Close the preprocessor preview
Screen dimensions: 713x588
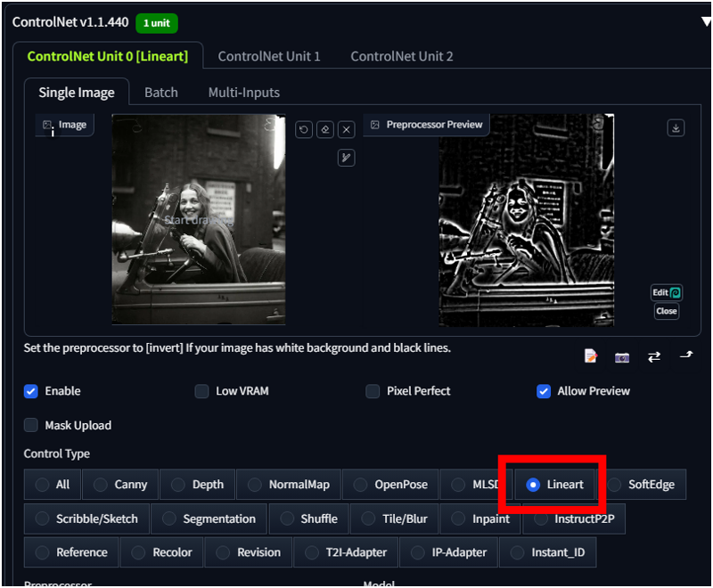pyautogui.click(x=667, y=311)
